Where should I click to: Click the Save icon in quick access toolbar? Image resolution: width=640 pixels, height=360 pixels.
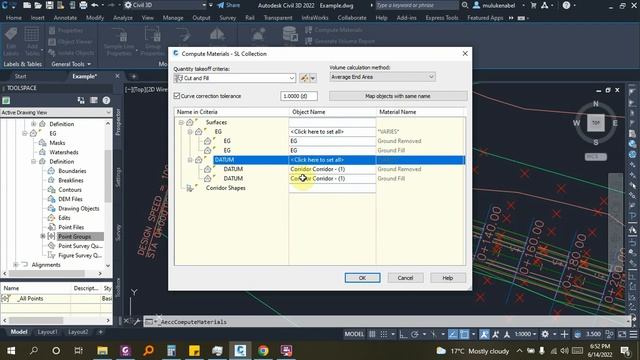point(49,5)
